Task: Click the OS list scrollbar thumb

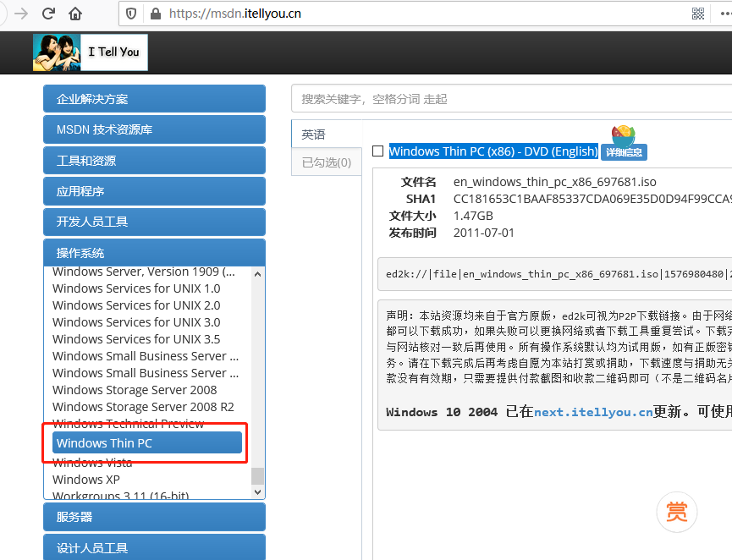Action: (258, 476)
